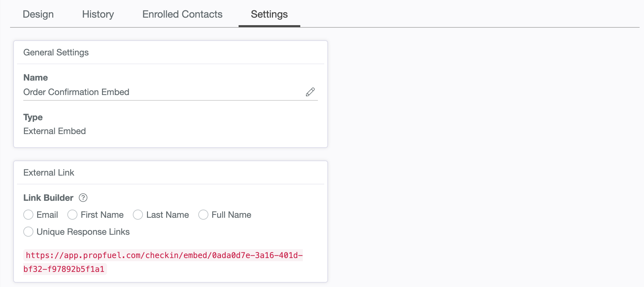Click the pencil edit icon beside Name

click(310, 92)
